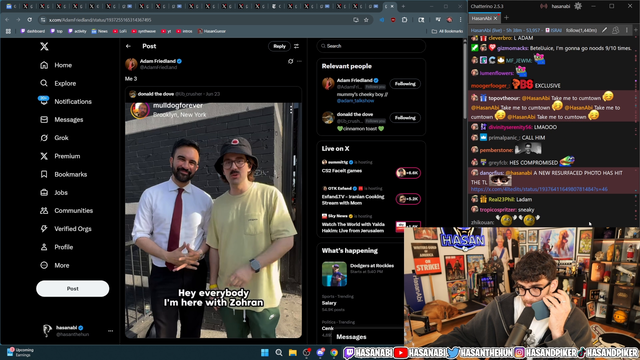Reload the page in browser
The image size is (640, 360).
29,20
